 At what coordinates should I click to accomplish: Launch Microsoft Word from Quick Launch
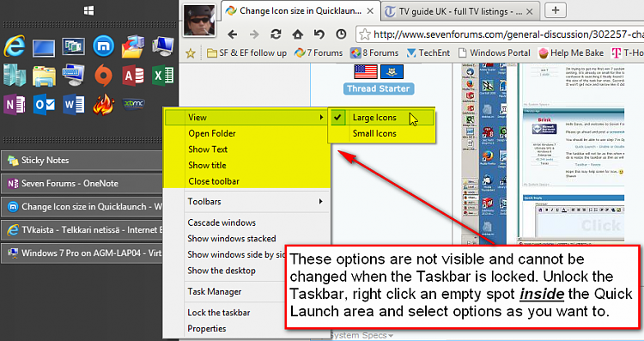[74, 105]
